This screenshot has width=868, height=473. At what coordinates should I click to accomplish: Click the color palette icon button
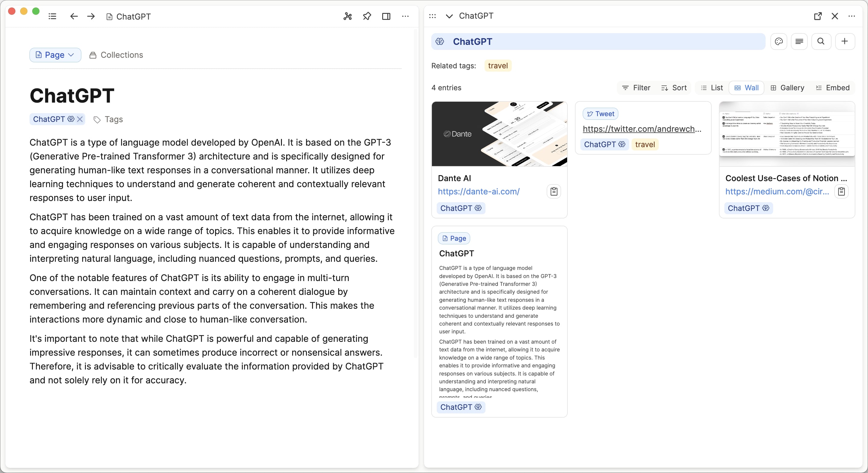[x=778, y=42]
